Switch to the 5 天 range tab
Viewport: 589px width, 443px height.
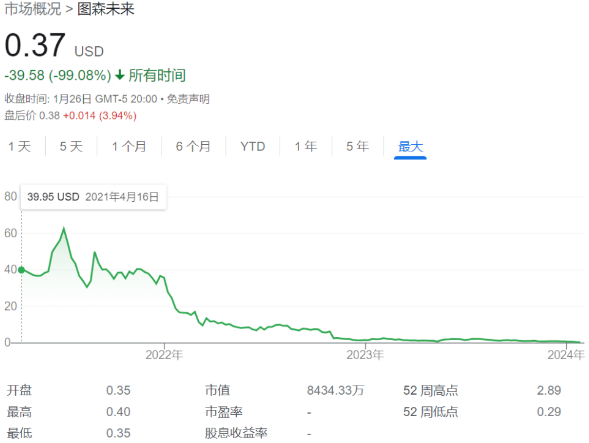point(71,147)
